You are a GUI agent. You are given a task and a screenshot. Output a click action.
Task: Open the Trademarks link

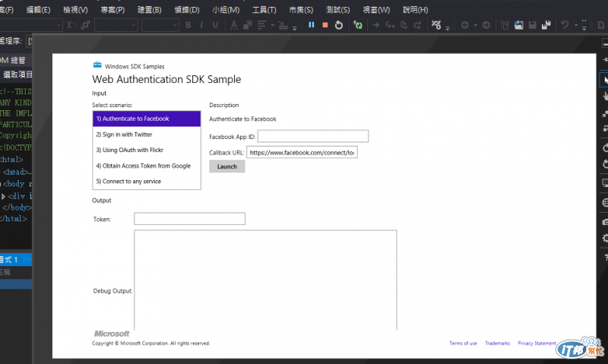[x=497, y=343]
